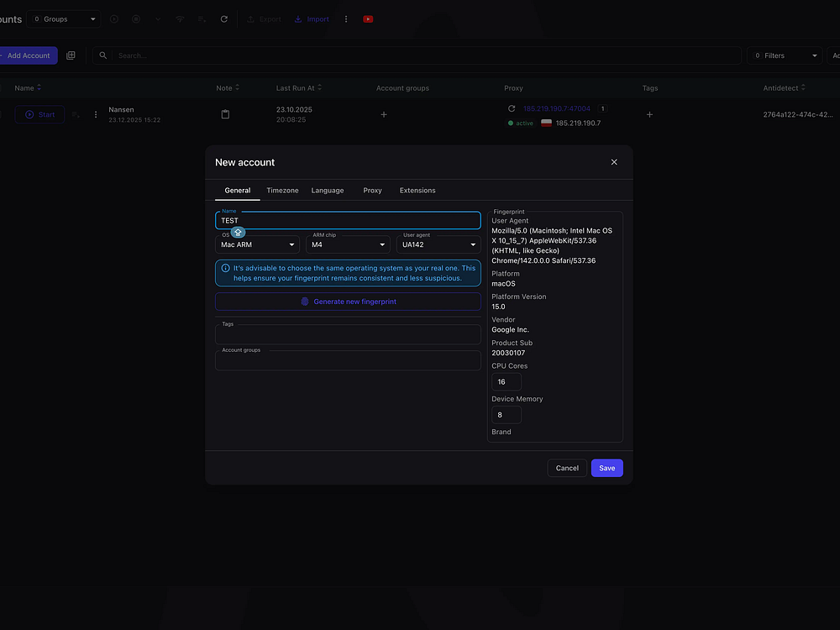Viewport: 840px width, 630px height.
Task: Click the CPU Cores field showing 16
Action: coord(507,382)
